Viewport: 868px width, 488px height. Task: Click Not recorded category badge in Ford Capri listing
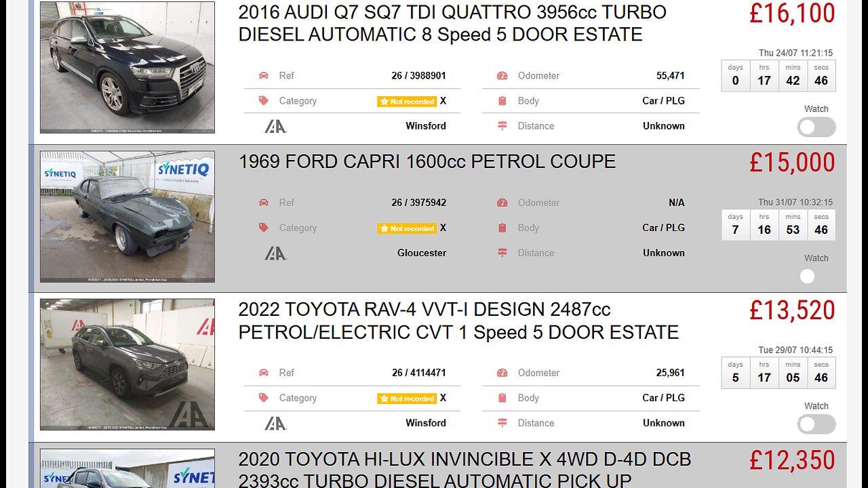pos(407,228)
